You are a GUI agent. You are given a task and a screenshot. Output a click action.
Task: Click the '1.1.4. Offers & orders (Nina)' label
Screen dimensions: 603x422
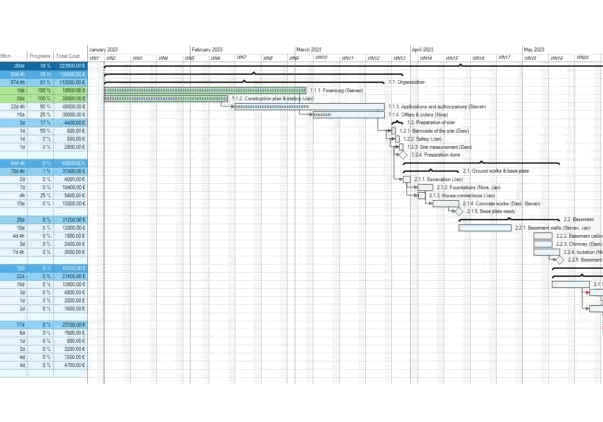coord(418,115)
